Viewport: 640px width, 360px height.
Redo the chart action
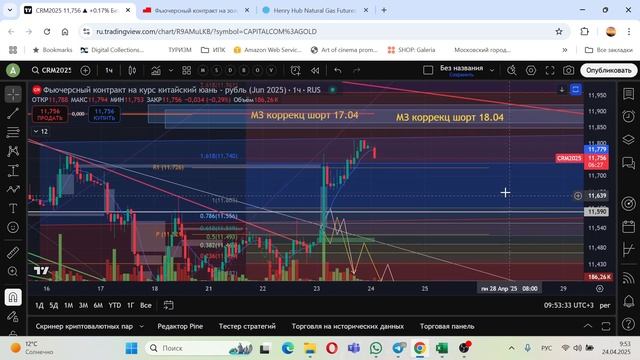click(x=356, y=70)
